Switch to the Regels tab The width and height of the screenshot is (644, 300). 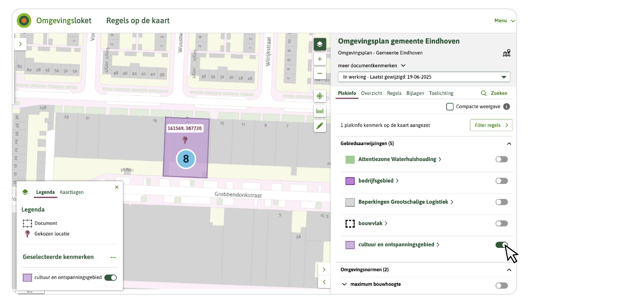[394, 93]
